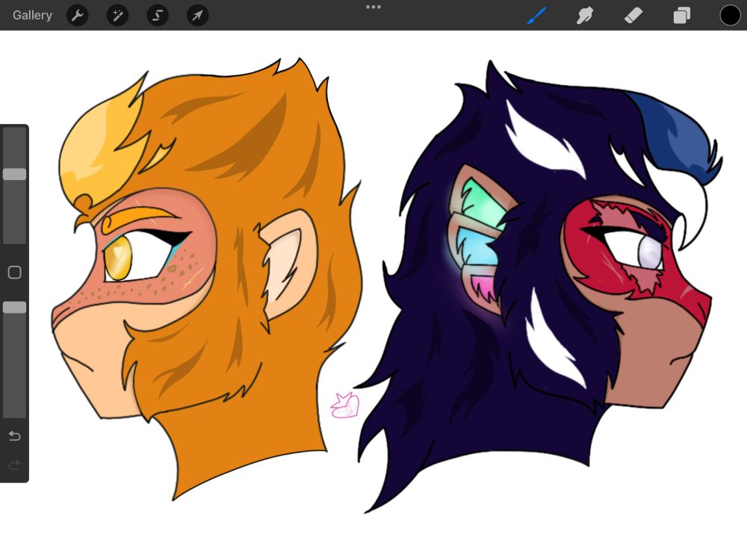This screenshot has width=747, height=560.
Task: Activate the Transform arrow tool
Action: [197, 15]
